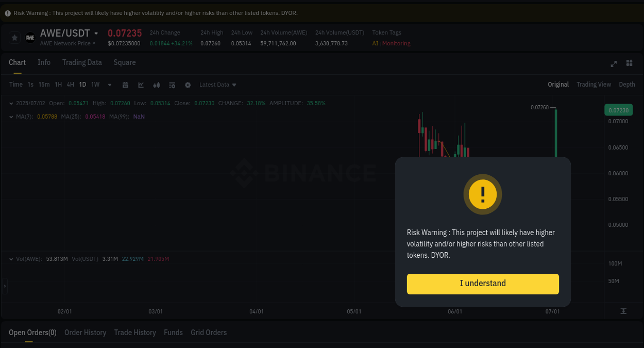
Task: Select the line chart overlay icon
Action: [x=141, y=84]
